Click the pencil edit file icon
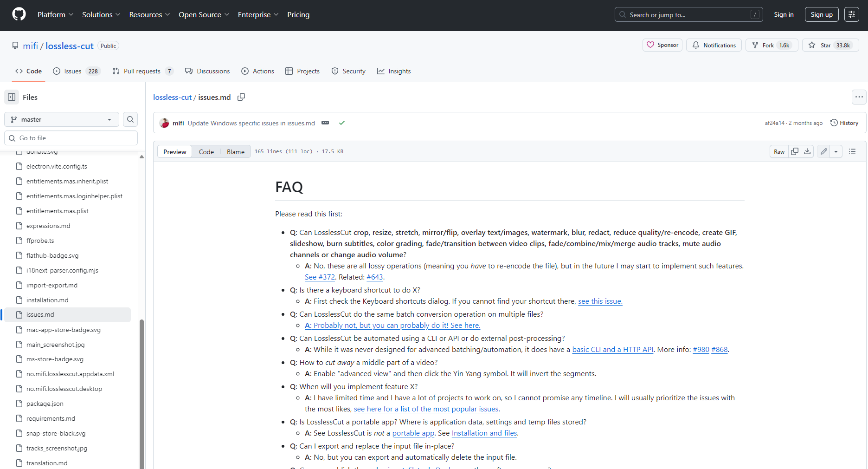 823,151
